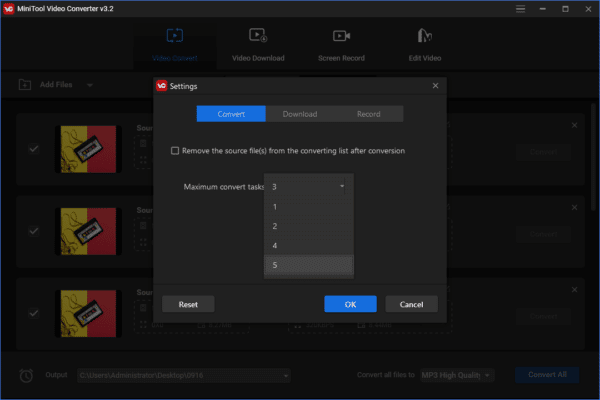Switch to the Download settings tab
The image size is (600, 400).
[300, 114]
